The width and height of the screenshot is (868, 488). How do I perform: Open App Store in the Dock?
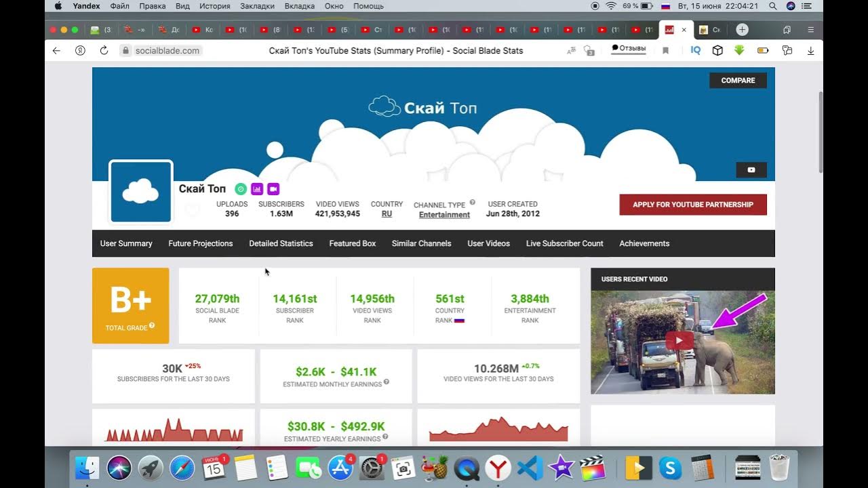point(340,468)
